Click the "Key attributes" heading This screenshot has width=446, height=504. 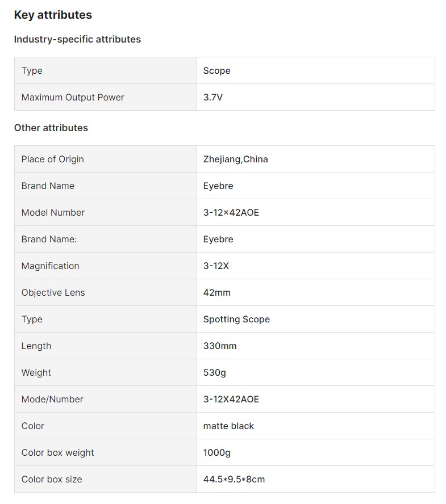pyautogui.click(x=53, y=15)
